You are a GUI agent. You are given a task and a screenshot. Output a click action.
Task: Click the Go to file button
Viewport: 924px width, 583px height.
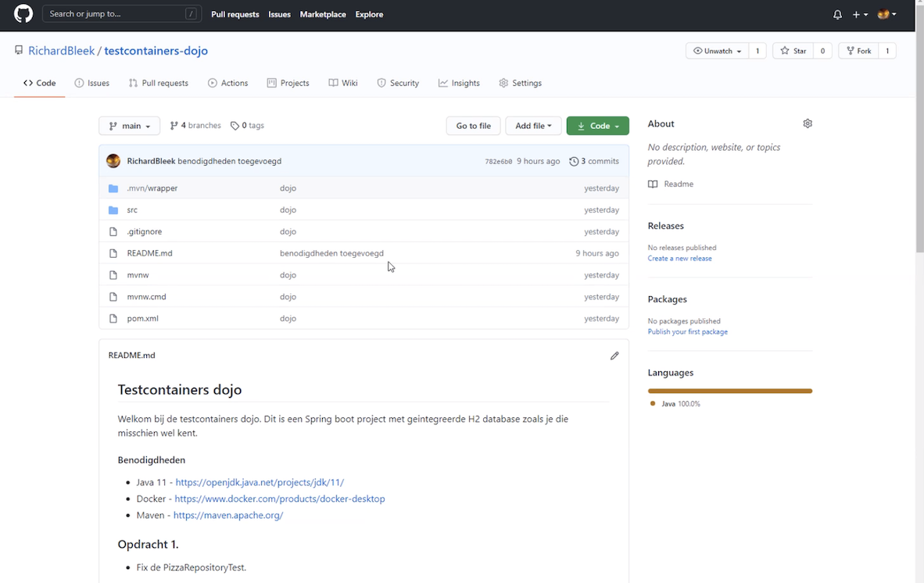click(x=473, y=126)
